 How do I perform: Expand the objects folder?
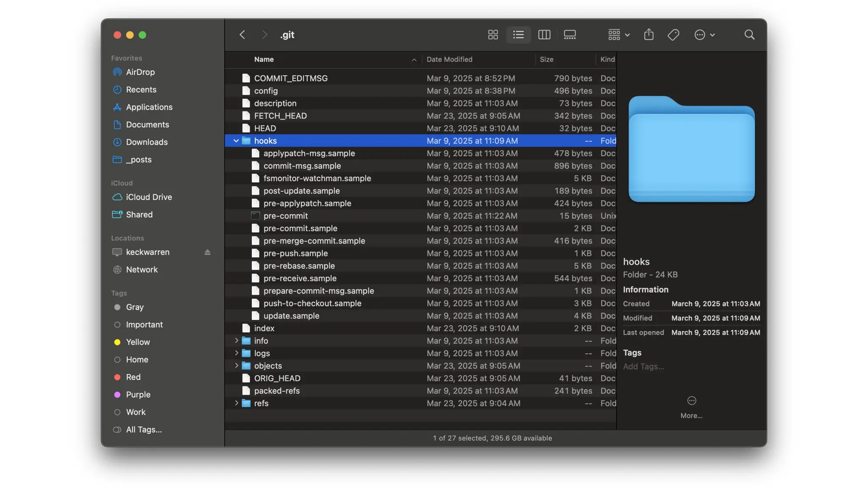(236, 366)
